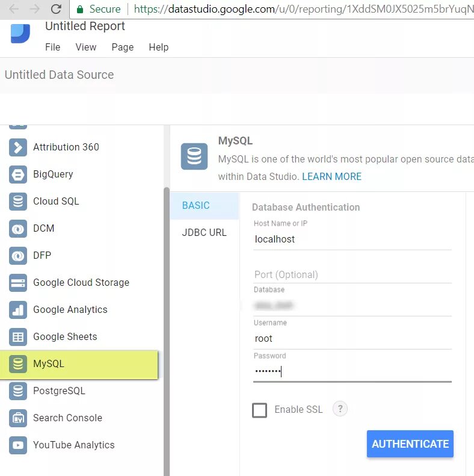
Task: Select the Cloud SQL label
Action: coord(56,201)
